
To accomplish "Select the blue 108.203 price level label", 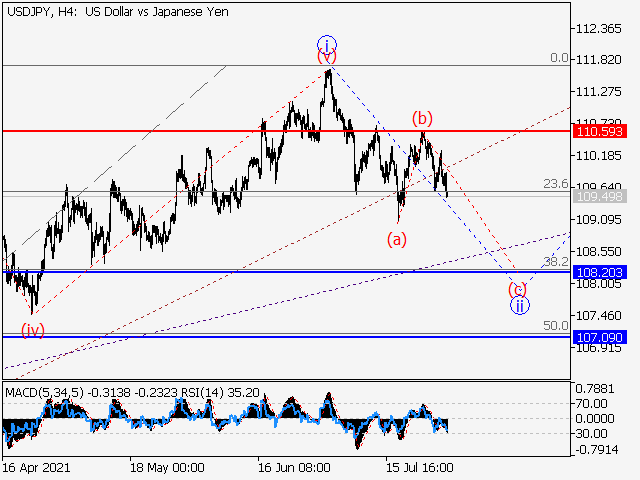I will point(600,272).
